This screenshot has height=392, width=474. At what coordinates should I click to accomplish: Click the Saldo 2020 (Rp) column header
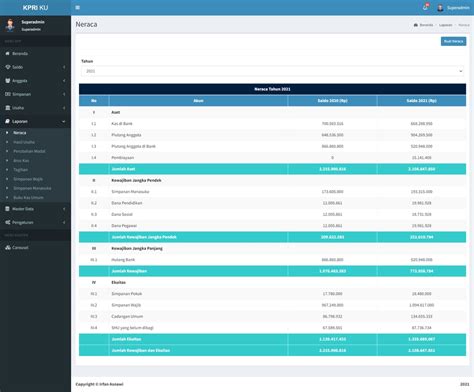tap(332, 101)
